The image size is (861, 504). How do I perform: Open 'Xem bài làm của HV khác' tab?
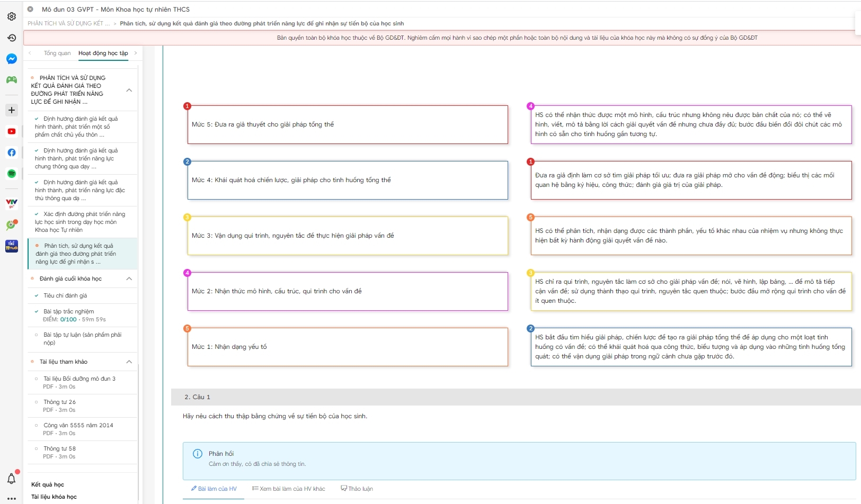[x=289, y=489]
